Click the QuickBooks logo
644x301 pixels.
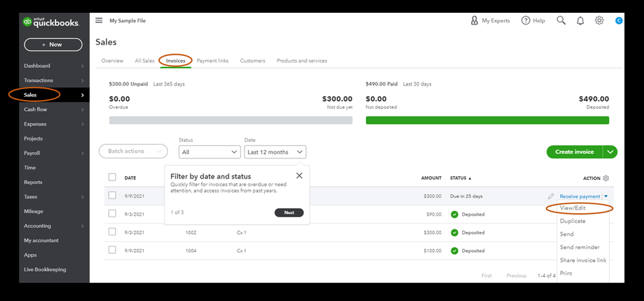51,23
